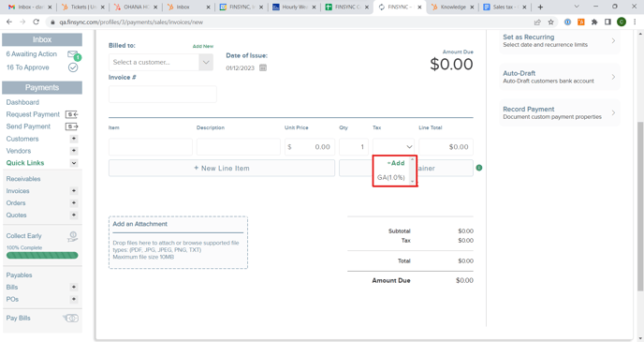
Task: Click the Collect Early hand-coin icon
Action: (x=72, y=236)
